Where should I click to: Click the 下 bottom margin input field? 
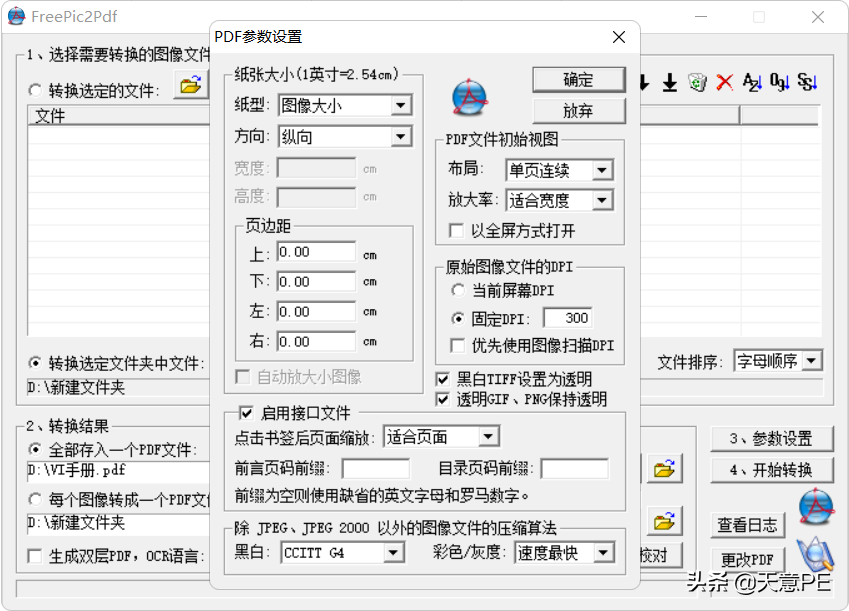[316, 282]
